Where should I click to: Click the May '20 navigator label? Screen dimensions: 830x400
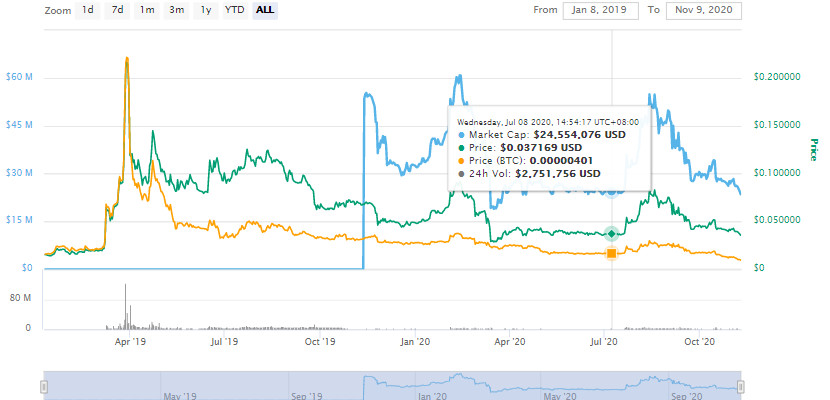[561, 395]
